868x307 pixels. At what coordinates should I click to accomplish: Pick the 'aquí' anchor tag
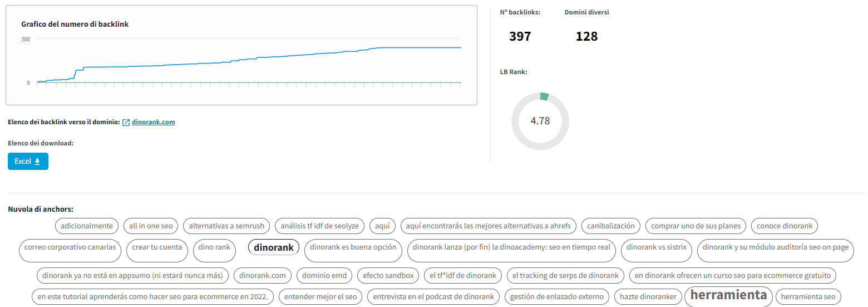click(382, 226)
